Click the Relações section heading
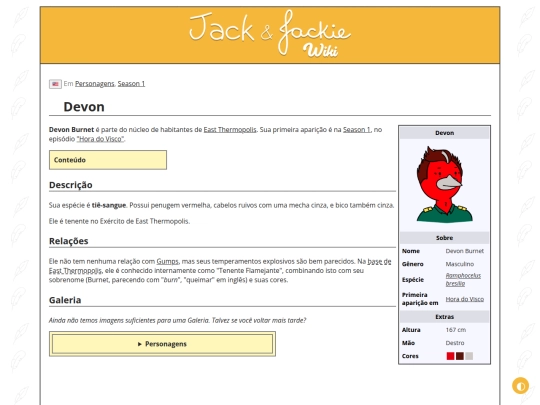 (x=69, y=241)
